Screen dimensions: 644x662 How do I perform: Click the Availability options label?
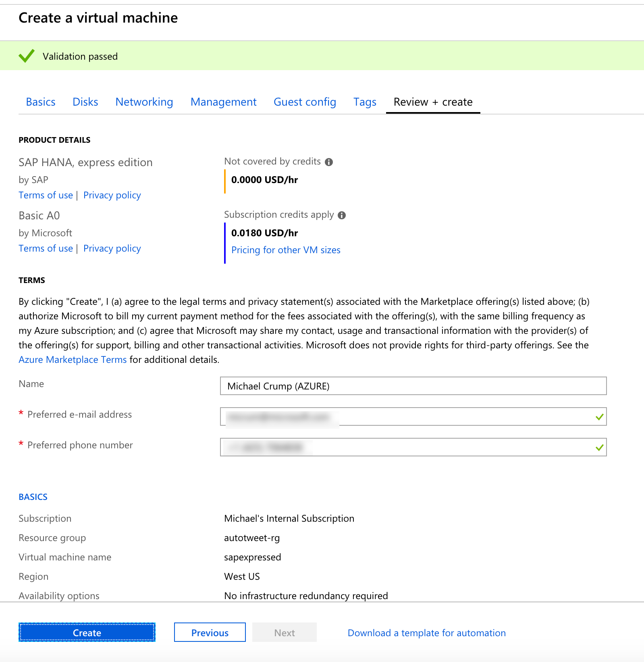pyautogui.click(x=59, y=596)
